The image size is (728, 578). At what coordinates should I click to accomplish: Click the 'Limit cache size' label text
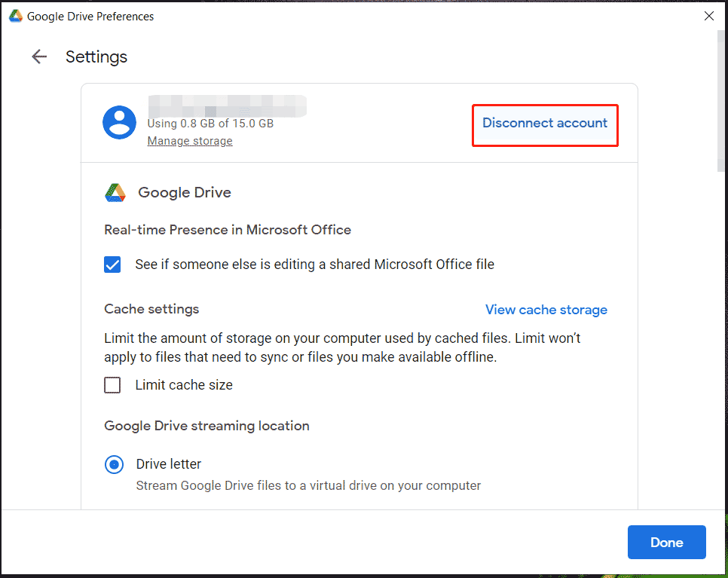[184, 385]
